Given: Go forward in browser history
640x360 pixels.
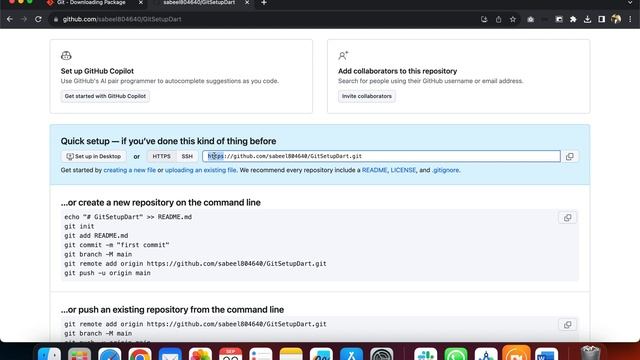Looking at the screenshot, I should coord(24,19).
